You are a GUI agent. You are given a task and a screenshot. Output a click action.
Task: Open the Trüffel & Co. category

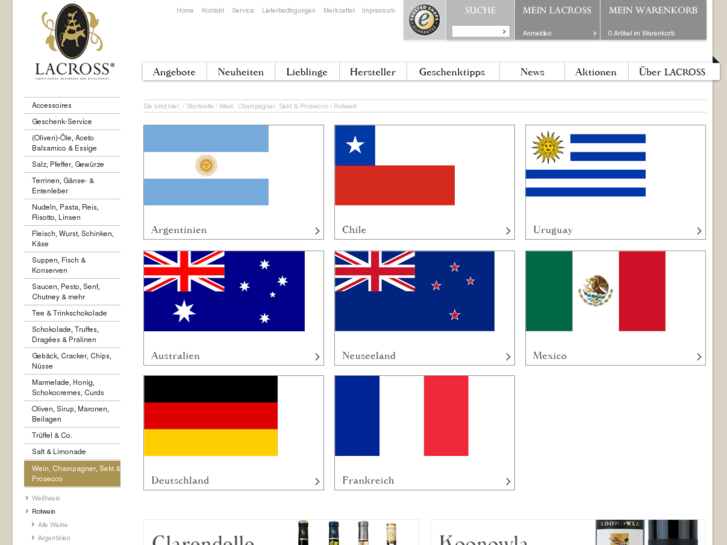pos(72,436)
